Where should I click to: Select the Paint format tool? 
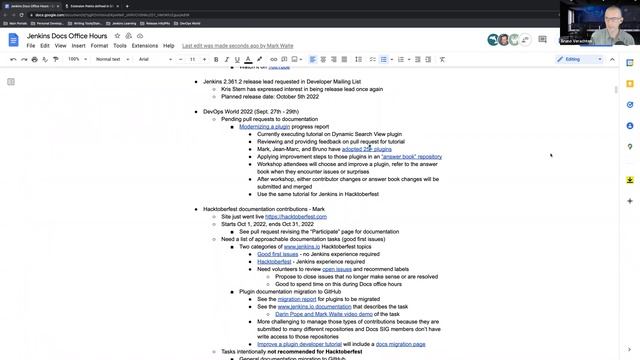click(56, 60)
